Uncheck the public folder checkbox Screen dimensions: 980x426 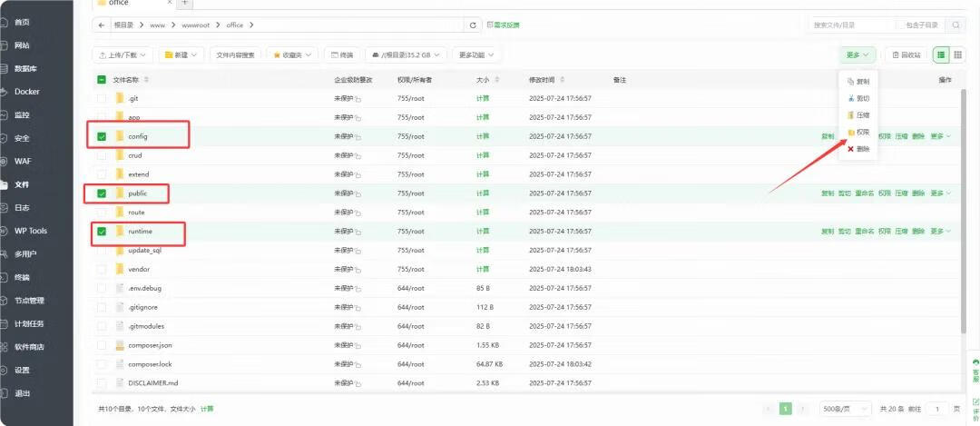pos(102,193)
